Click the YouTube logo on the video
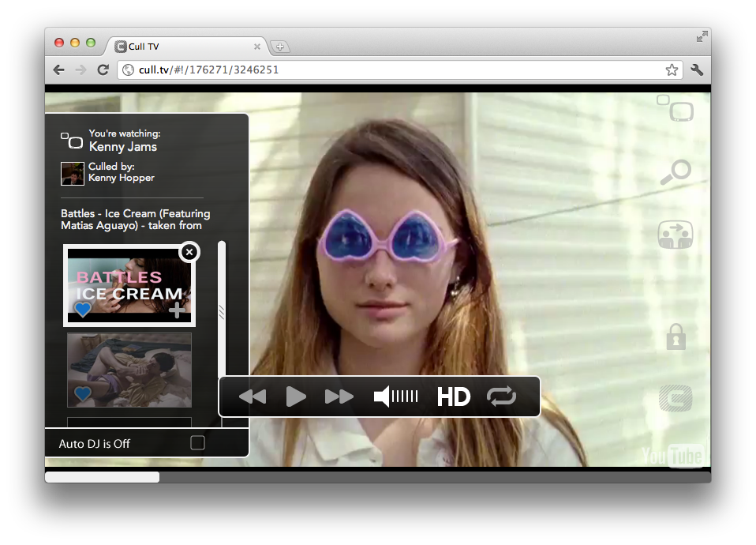Screen dimensions: 756x545 [x=672, y=456]
